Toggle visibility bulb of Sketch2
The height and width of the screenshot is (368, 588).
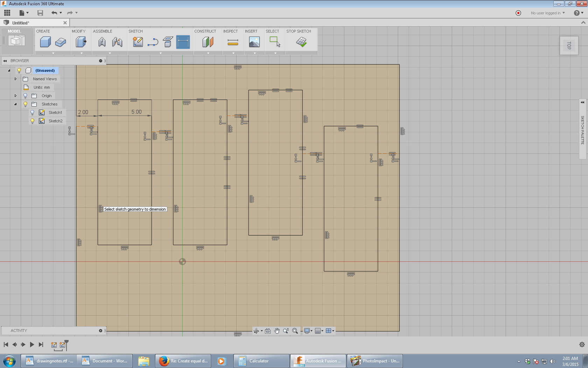(32, 121)
